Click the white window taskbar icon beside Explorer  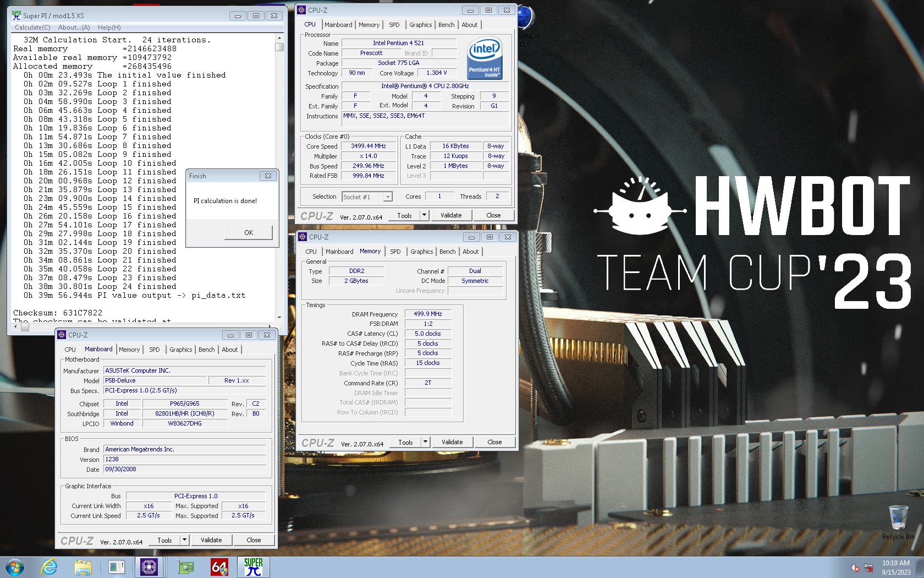[117, 566]
